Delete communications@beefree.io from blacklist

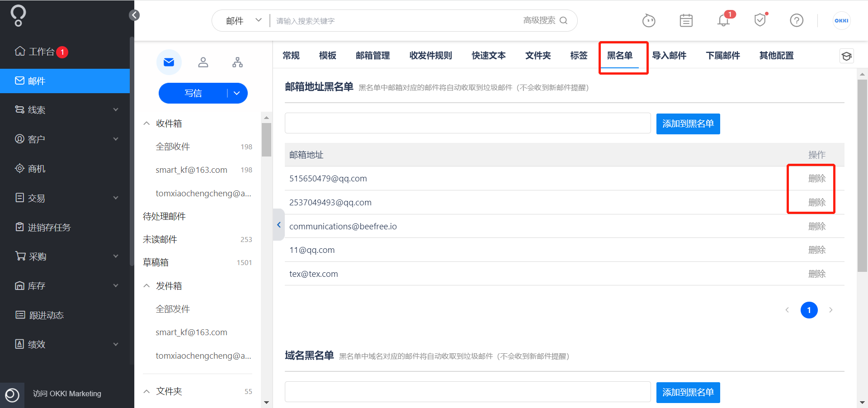(x=817, y=226)
